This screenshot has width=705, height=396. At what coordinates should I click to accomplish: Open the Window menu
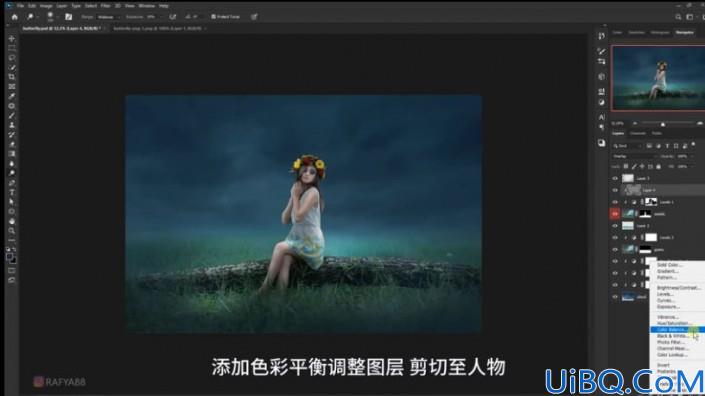click(x=146, y=6)
